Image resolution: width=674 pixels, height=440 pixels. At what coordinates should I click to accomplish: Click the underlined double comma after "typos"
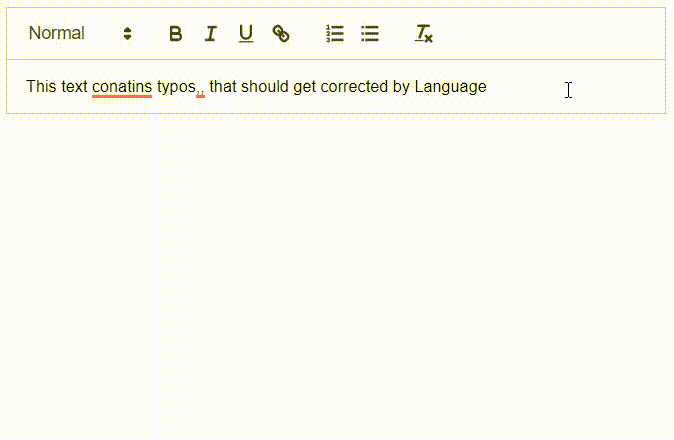tap(201, 89)
